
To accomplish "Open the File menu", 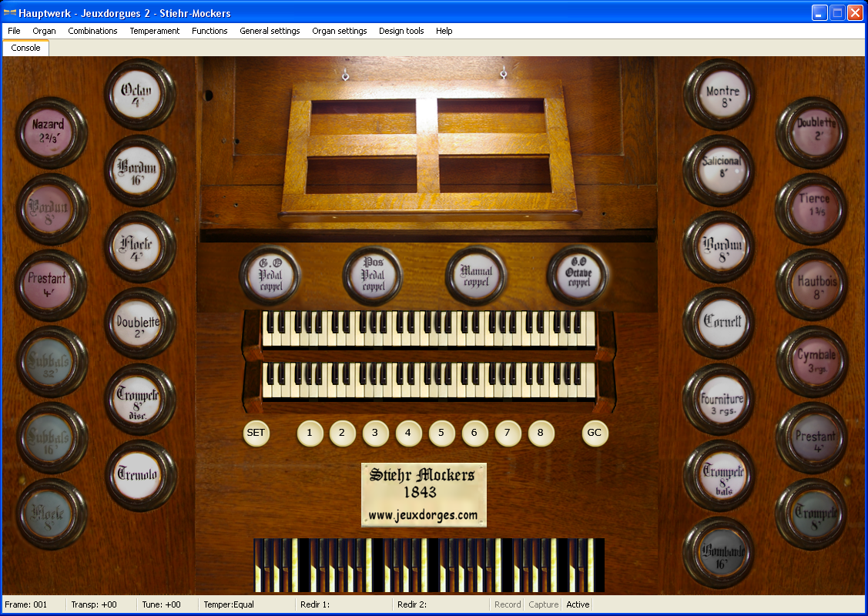I will (x=14, y=31).
